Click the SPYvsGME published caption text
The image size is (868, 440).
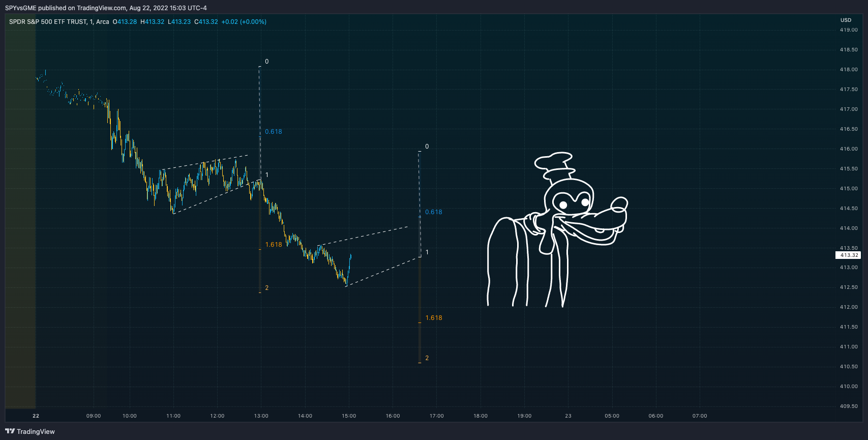pos(106,8)
